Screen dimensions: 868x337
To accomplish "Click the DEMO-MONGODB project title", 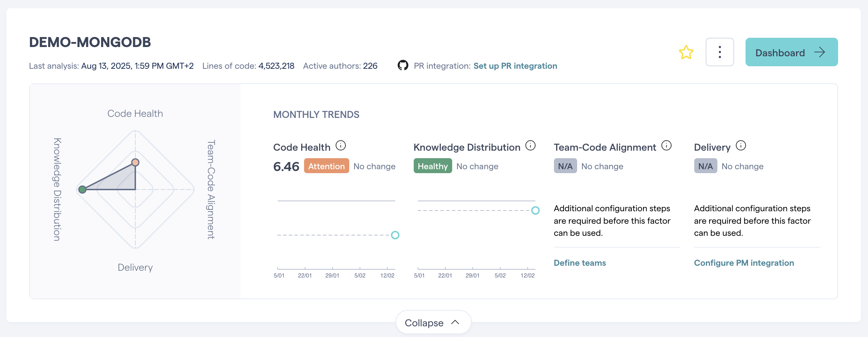I will point(89,42).
